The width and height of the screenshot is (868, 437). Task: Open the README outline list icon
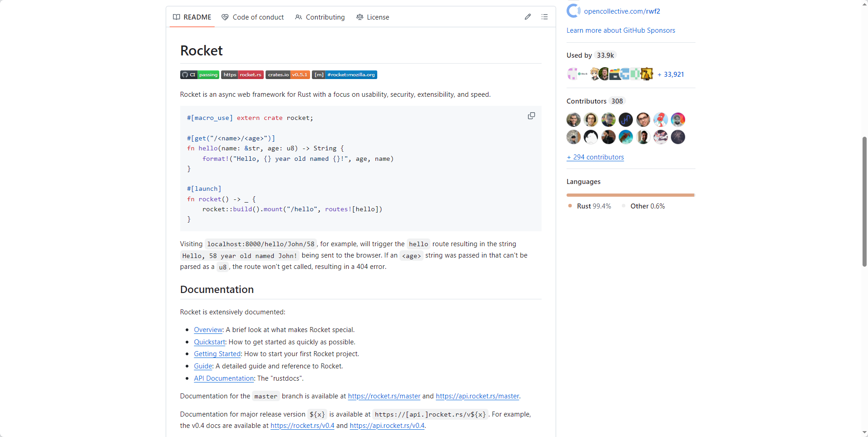(544, 17)
